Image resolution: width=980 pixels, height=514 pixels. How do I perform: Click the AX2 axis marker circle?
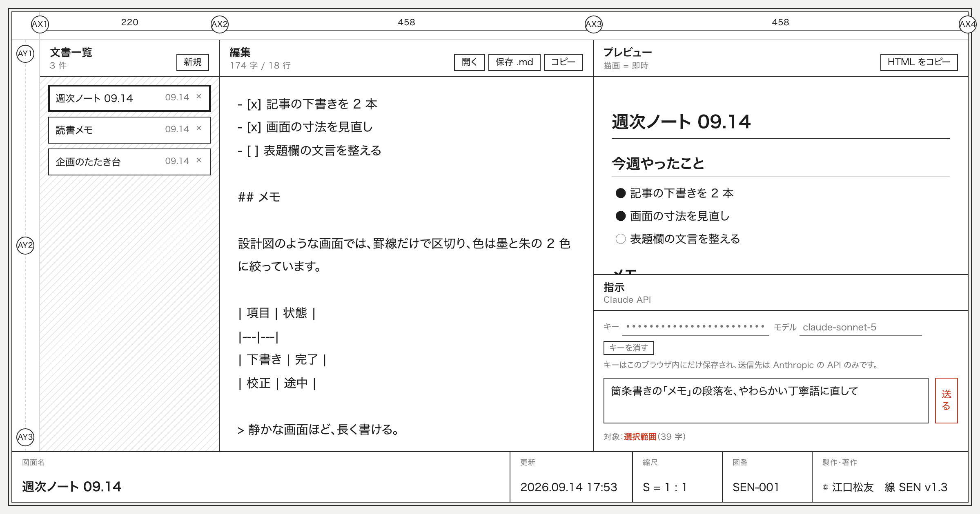219,24
